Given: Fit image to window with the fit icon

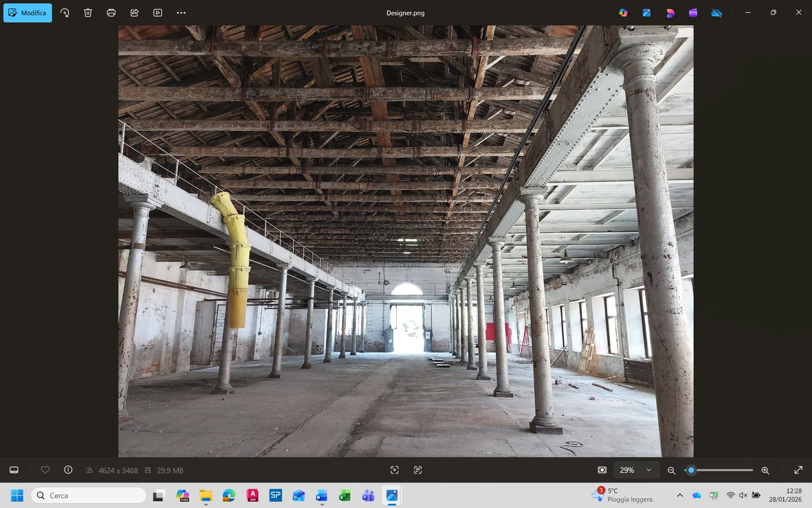Looking at the screenshot, I should 603,470.
